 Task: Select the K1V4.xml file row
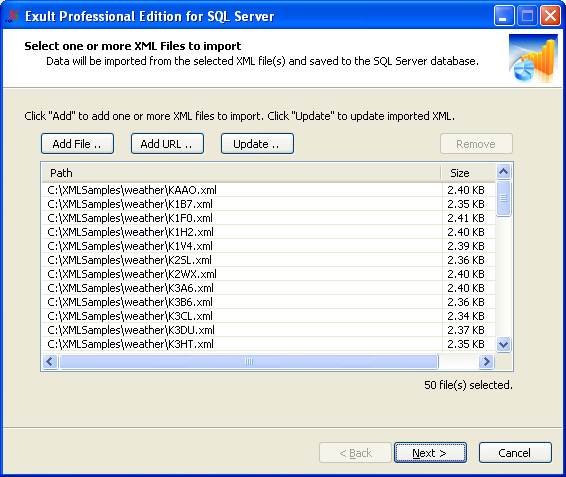click(269, 246)
